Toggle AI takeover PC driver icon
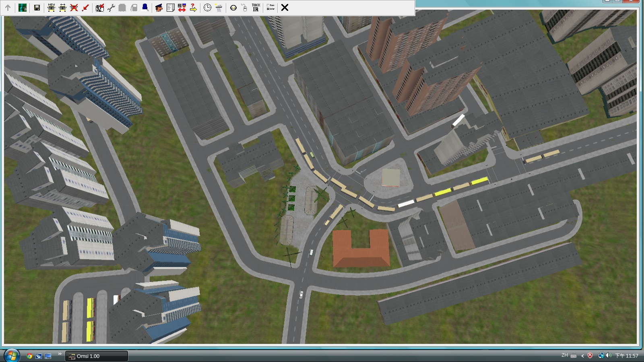Screen dimensions: 644x362 click(x=182, y=8)
